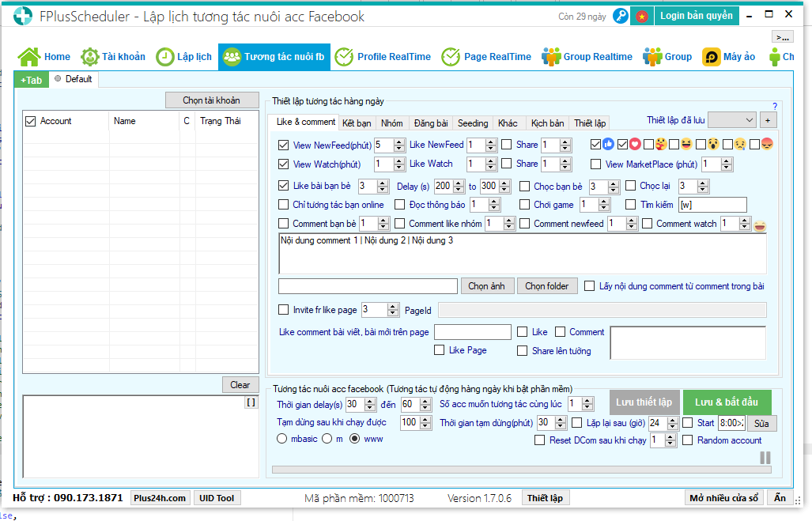Click emoji picker beside Comment watch
The width and height of the screenshot is (812, 521).
(760, 225)
